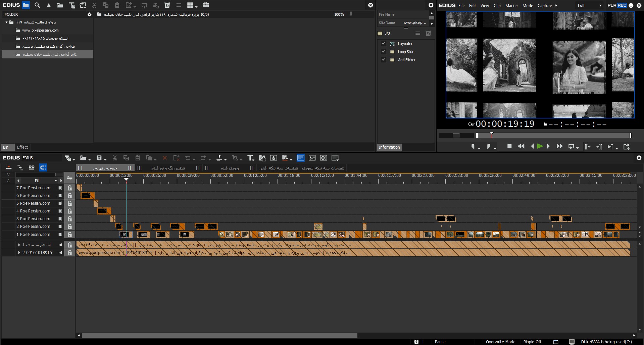Screen dimensions: 644x345
Task: Click the save project icon on timeline toolbar
Action: (x=99, y=158)
